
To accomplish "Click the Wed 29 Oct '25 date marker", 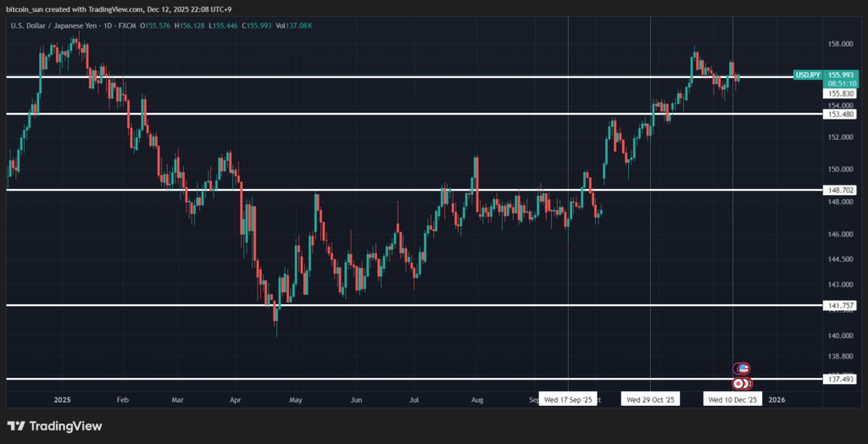I will [x=650, y=398].
